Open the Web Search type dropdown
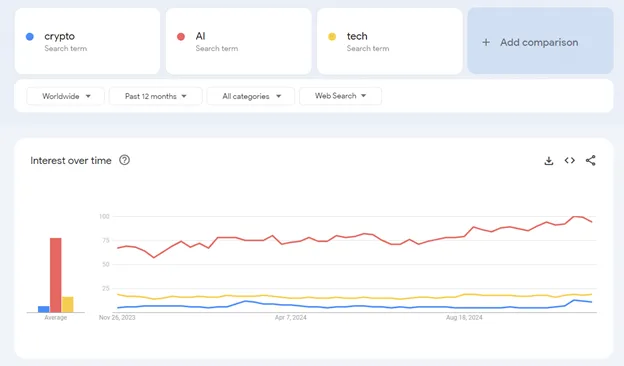Screen dimensions: 624x366 pyautogui.click(x=340, y=96)
